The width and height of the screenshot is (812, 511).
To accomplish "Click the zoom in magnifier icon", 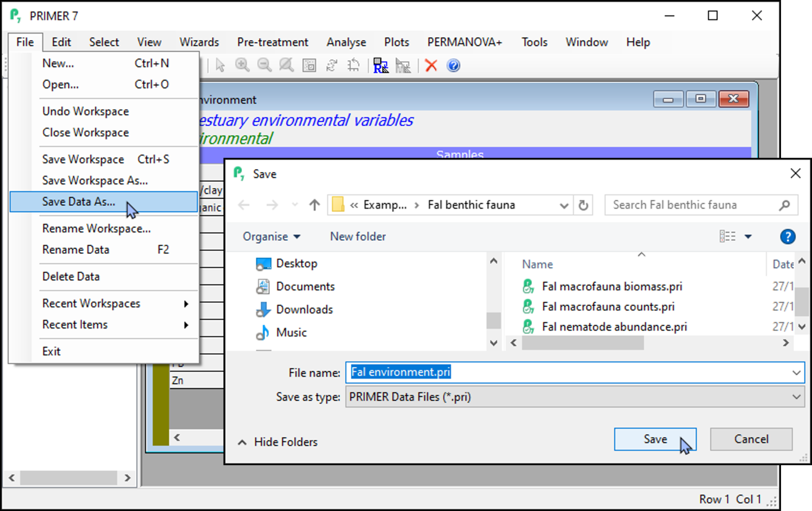I will [x=242, y=65].
